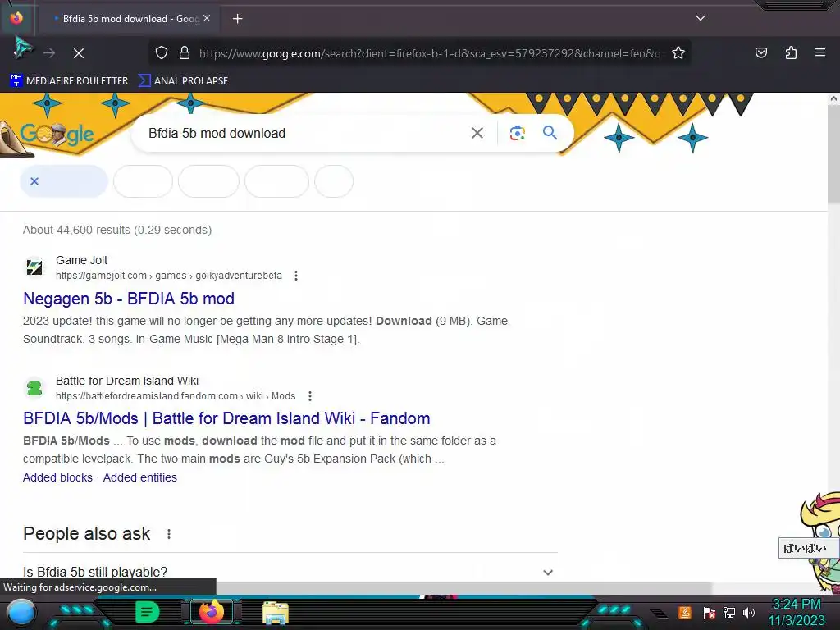The width and height of the screenshot is (840, 630).
Task: Open volume speaker tray icon
Action: click(x=749, y=612)
